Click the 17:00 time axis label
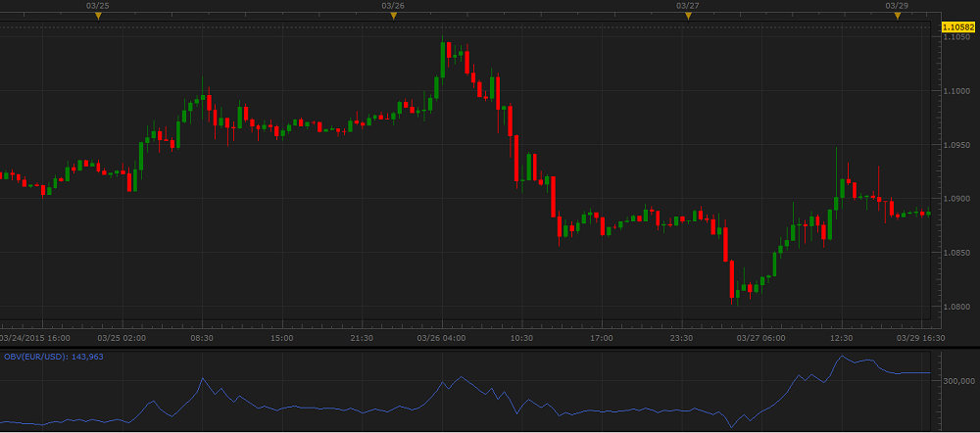 point(602,338)
